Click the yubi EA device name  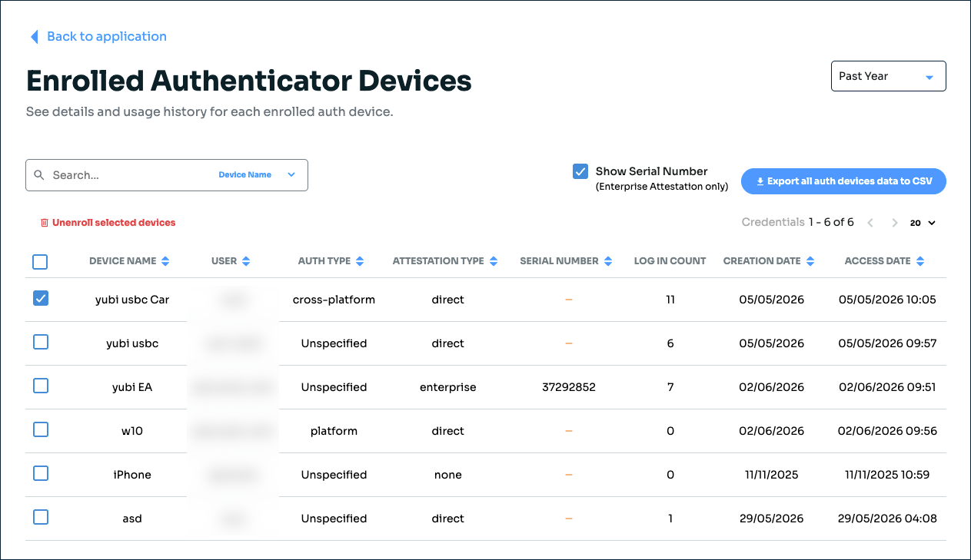click(132, 387)
